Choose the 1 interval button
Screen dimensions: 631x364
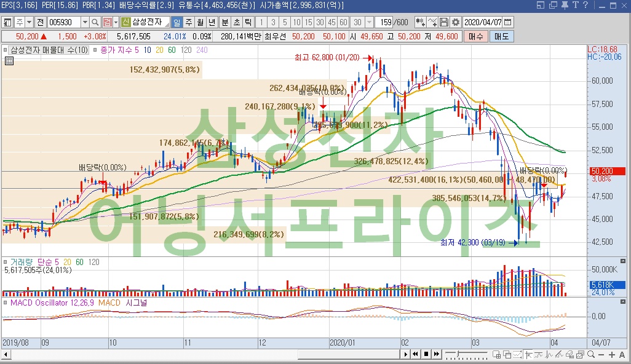pyautogui.click(x=261, y=22)
